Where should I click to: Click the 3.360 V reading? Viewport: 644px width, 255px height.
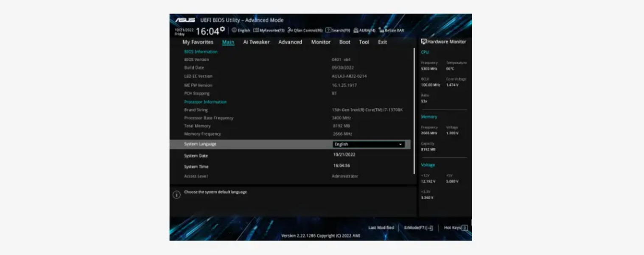tap(427, 198)
